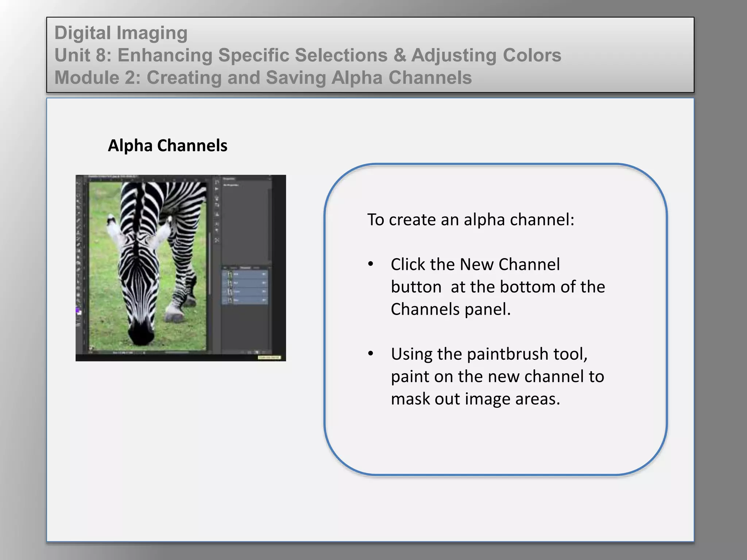Screen dimensions: 747x560
Task: Click the Create New Channel button
Action: coord(256,352)
